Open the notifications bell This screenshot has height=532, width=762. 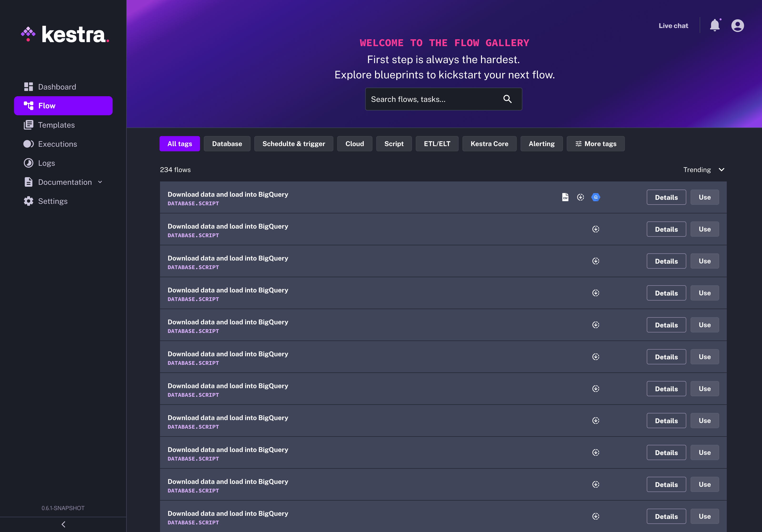pos(715,25)
